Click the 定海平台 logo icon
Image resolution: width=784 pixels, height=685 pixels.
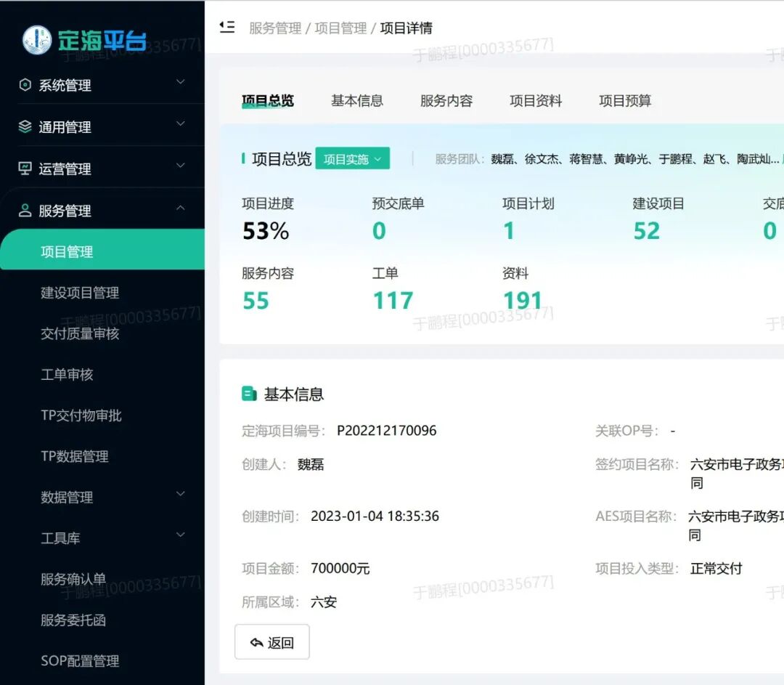[36, 41]
